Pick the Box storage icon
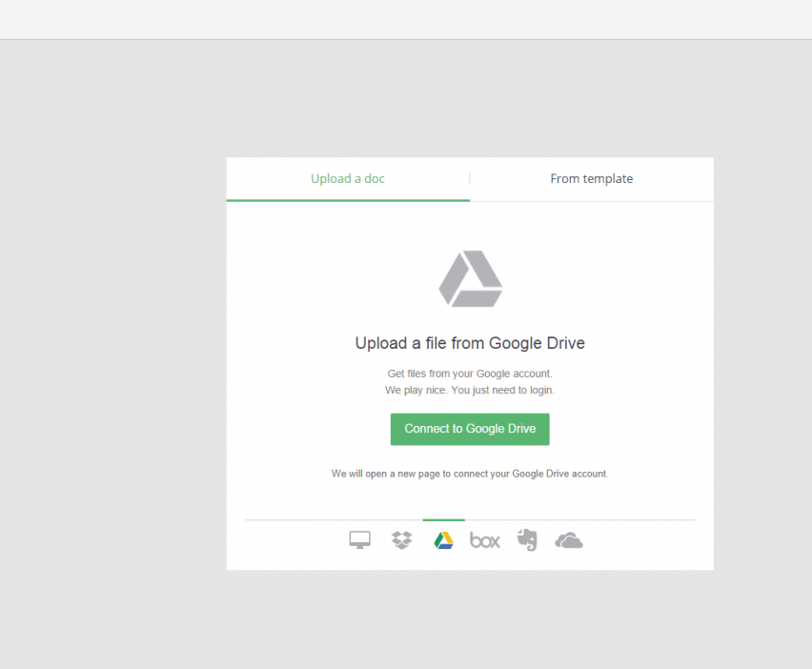The image size is (812, 669). [485, 541]
